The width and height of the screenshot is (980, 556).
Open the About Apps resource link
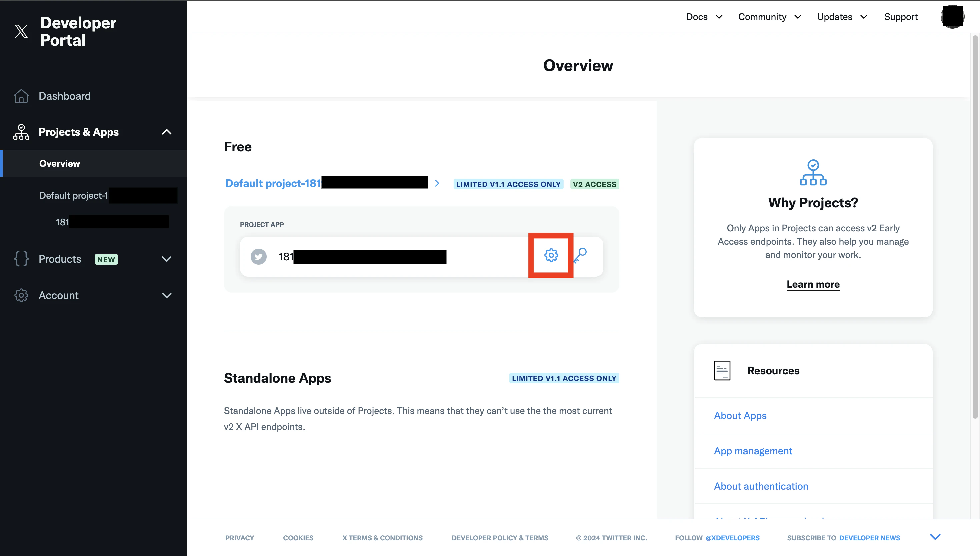coord(740,415)
